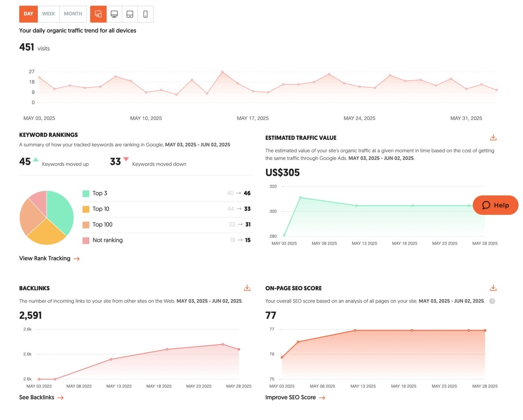Click the SEO score help question icon

pos(492,301)
